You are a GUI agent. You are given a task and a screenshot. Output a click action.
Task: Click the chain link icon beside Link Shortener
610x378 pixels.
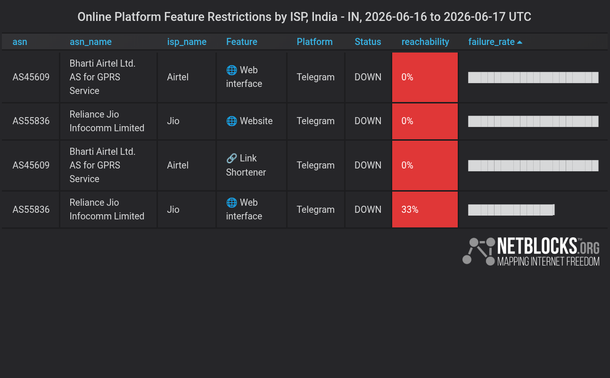click(231, 158)
